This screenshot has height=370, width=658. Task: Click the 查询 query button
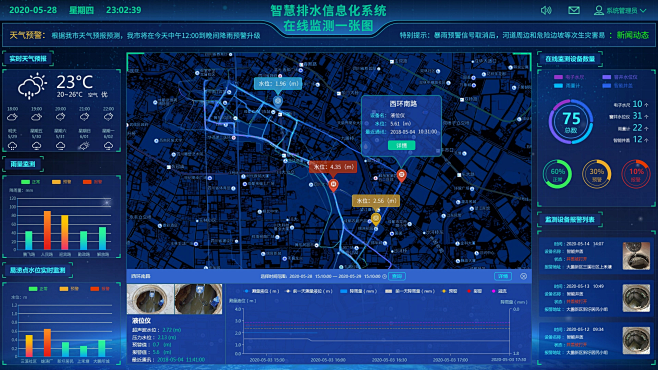coord(397,276)
